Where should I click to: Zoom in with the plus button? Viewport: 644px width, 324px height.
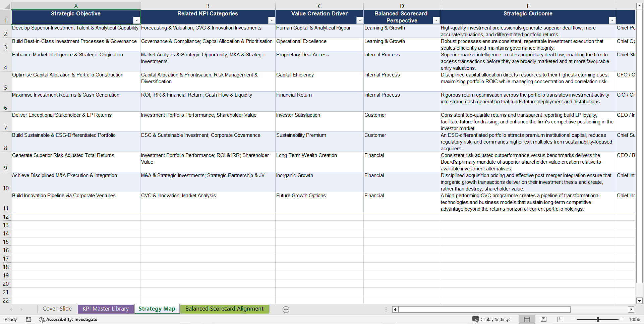(622, 319)
